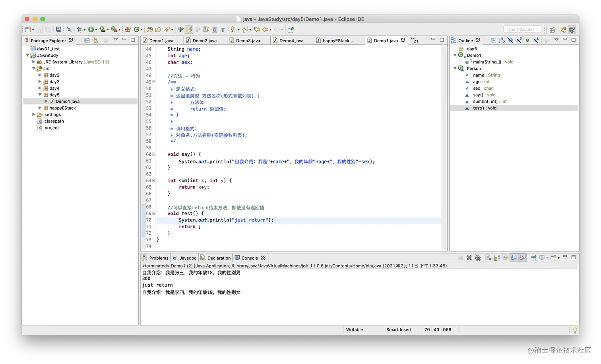Collapse All in Package Explorer
Screen dimensions: 601x364
pos(87,40)
